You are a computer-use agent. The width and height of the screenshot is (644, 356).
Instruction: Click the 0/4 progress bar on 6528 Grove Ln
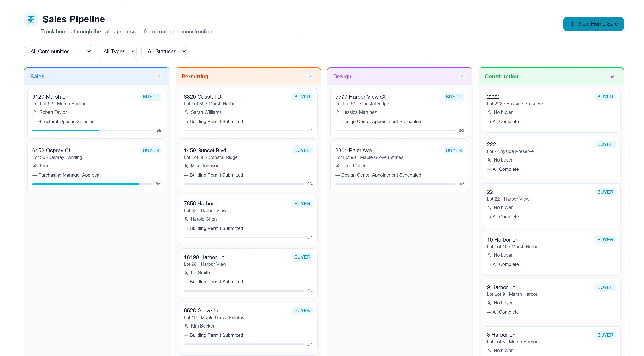pyautogui.click(x=244, y=344)
